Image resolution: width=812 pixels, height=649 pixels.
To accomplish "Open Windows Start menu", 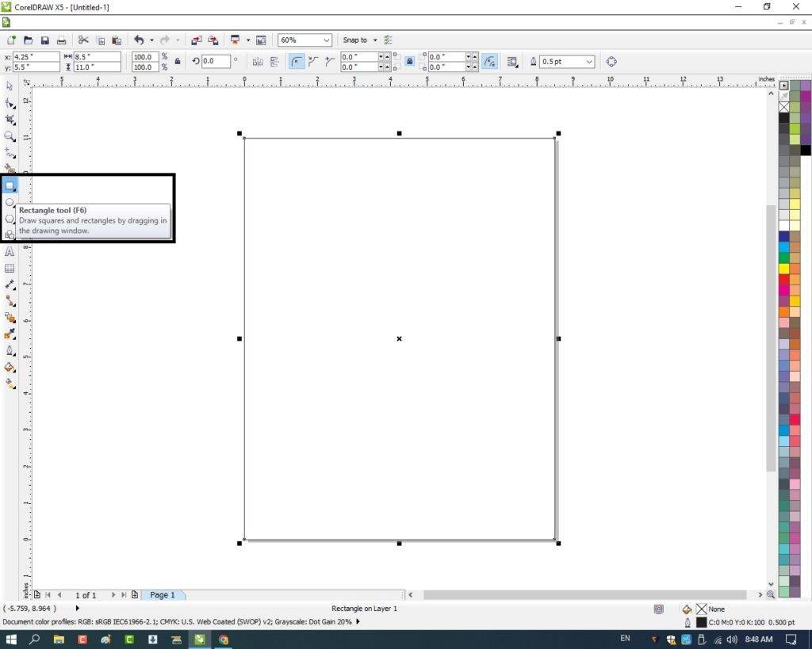I will tap(10, 639).
